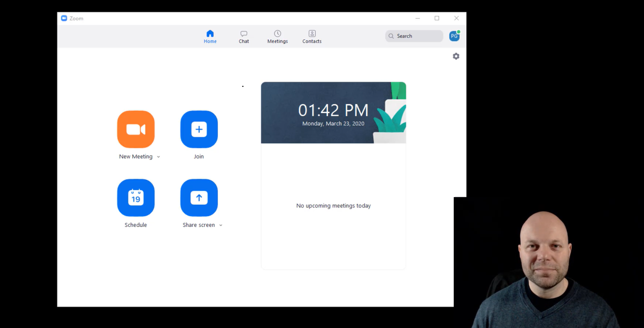Open the Schedule calendar icon
The height and width of the screenshot is (328, 644).
point(136,198)
